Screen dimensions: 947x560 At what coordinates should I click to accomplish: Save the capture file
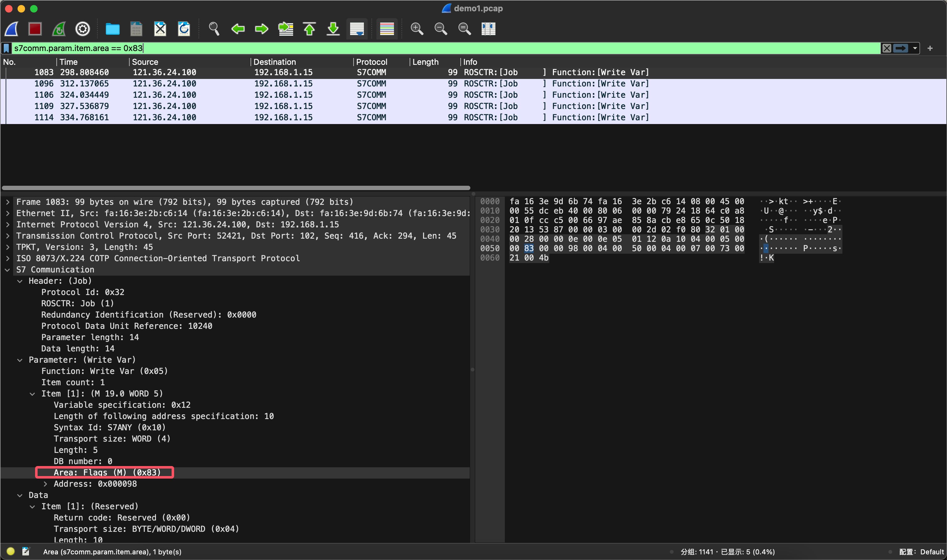(136, 29)
